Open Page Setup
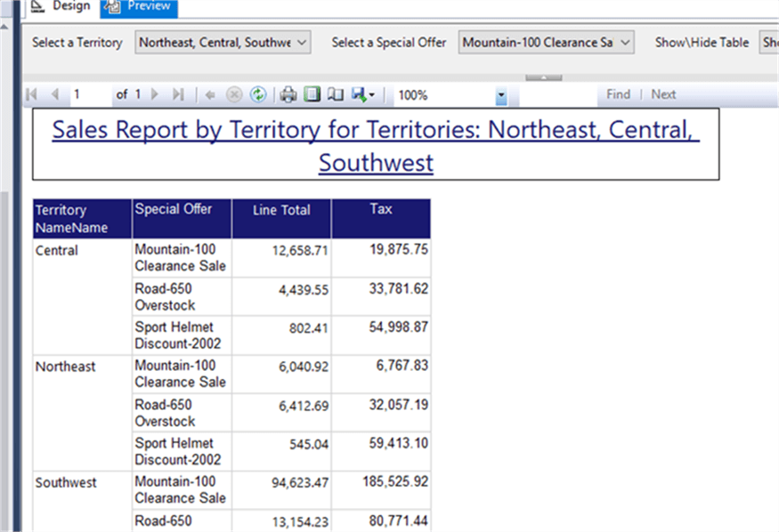The width and height of the screenshot is (779, 532). pos(335,94)
